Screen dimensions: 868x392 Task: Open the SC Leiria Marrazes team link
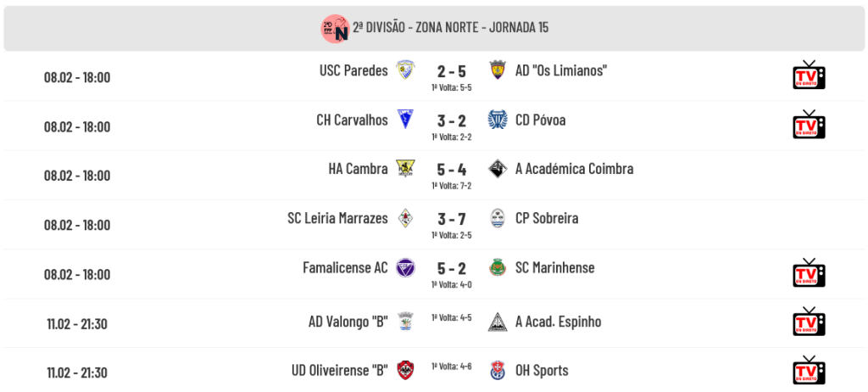pos(337,218)
